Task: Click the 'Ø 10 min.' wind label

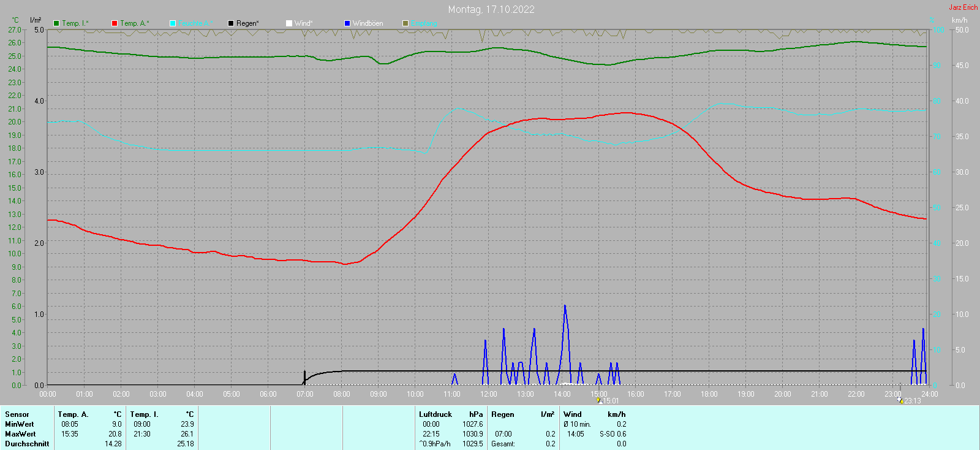Action: click(577, 424)
